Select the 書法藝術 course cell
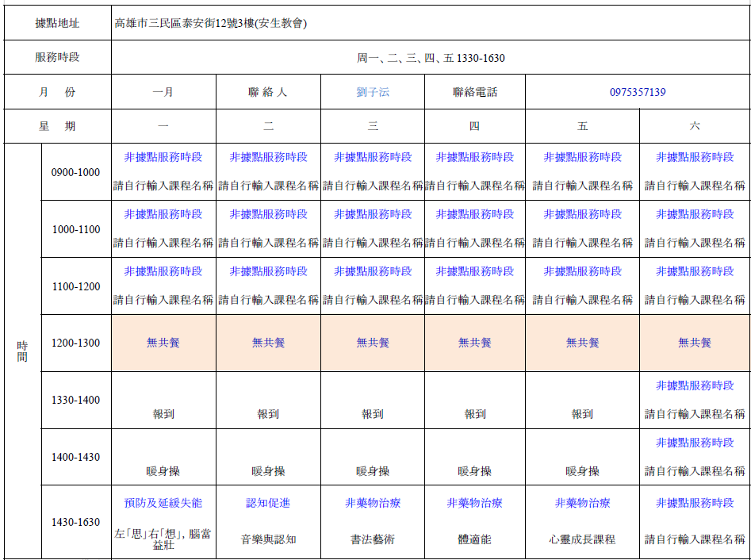The width and height of the screenshot is (751, 560). coord(373,539)
